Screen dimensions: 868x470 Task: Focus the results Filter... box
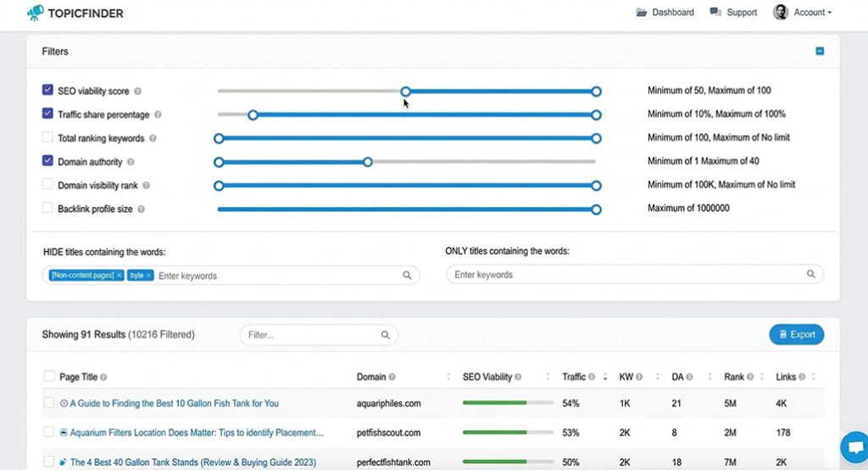click(x=319, y=335)
